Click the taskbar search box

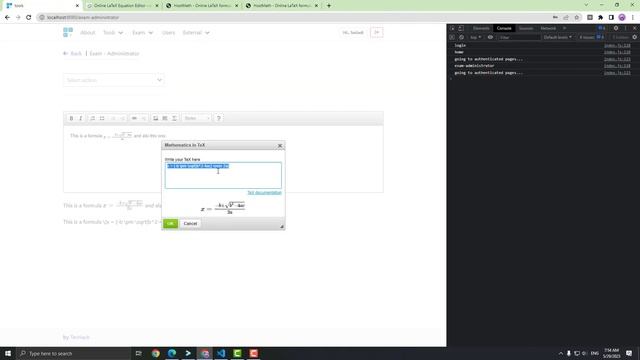tap(73, 353)
